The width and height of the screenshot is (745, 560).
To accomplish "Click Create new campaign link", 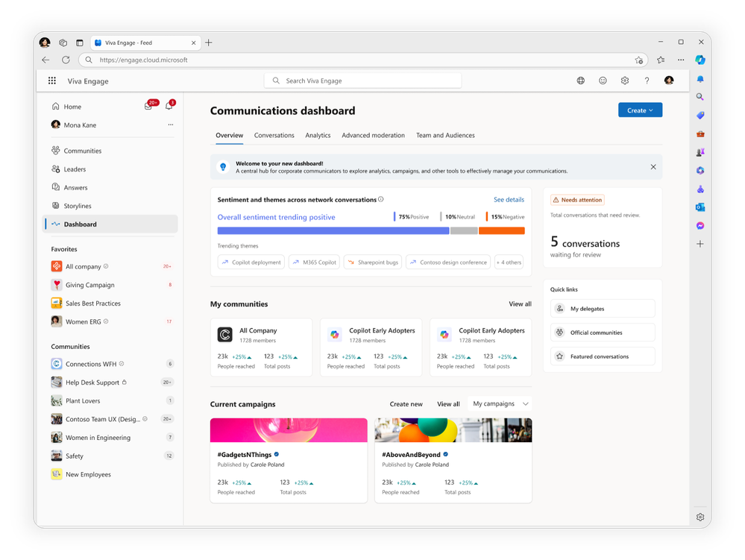I will click(406, 404).
